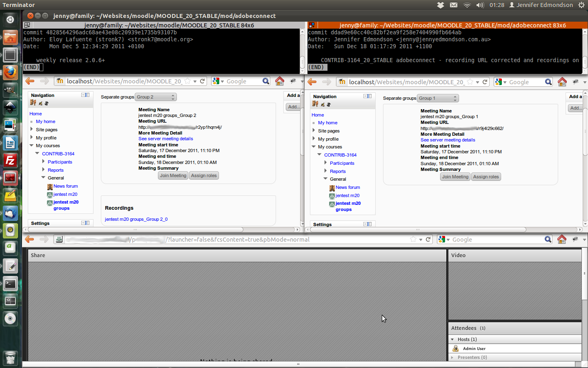This screenshot has width=588, height=368.
Task: Click the Dropbox indicator in top panel
Action: (441, 5)
